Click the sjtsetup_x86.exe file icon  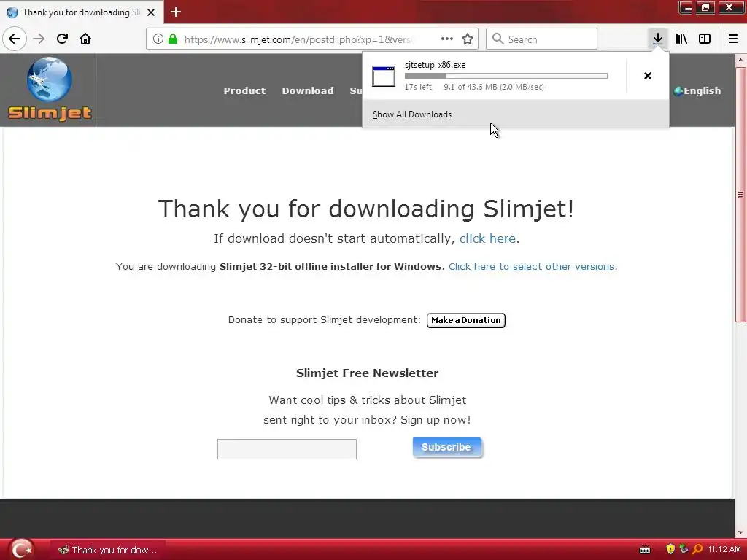384,76
